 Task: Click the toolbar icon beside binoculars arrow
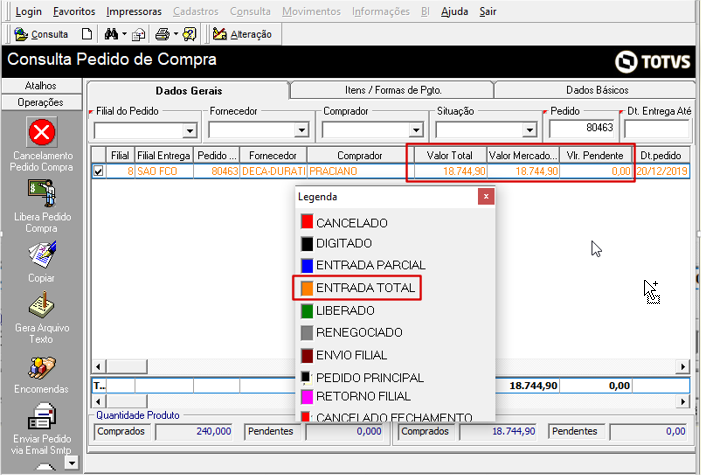tap(139, 34)
